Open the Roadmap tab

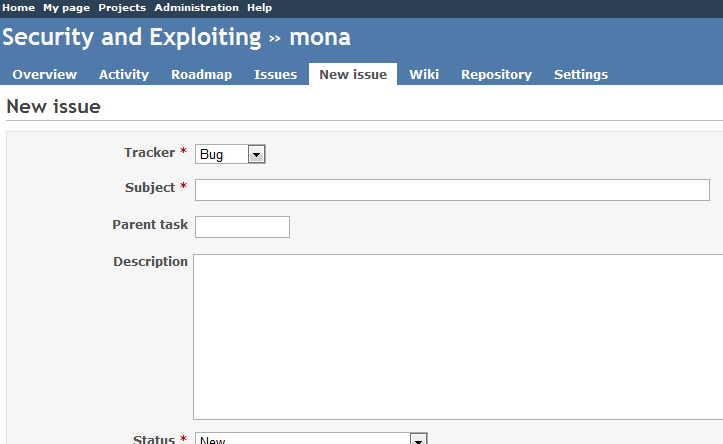coord(201,74)
